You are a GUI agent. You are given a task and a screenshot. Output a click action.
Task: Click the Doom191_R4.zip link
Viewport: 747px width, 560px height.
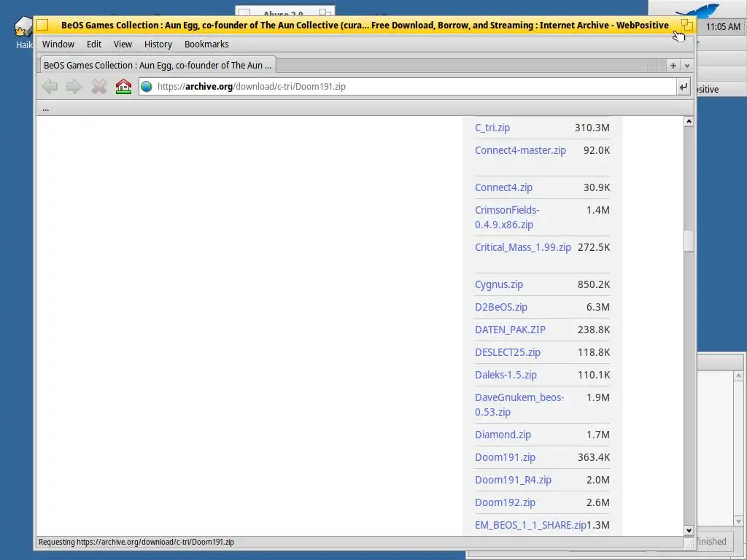(x=513, y=480)
